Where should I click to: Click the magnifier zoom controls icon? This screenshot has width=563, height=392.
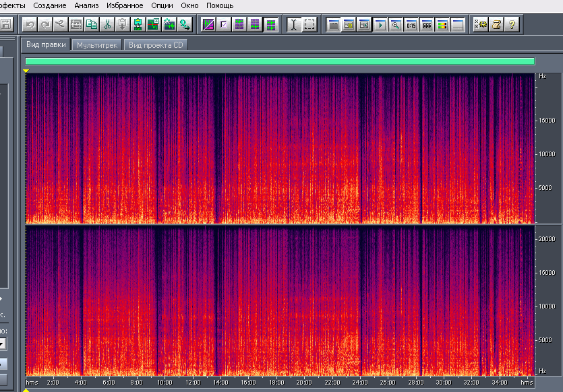pyautogui.click(x=395, y=25)
